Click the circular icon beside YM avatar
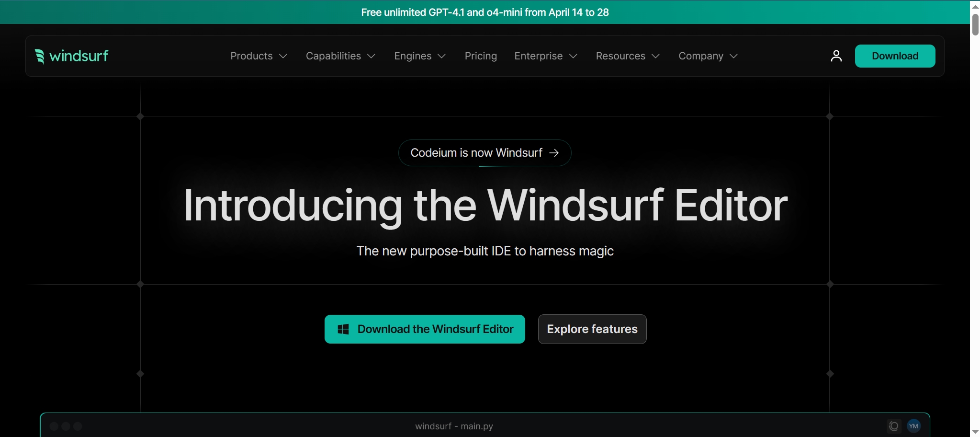The image size is (980, 437). [893, 426]
